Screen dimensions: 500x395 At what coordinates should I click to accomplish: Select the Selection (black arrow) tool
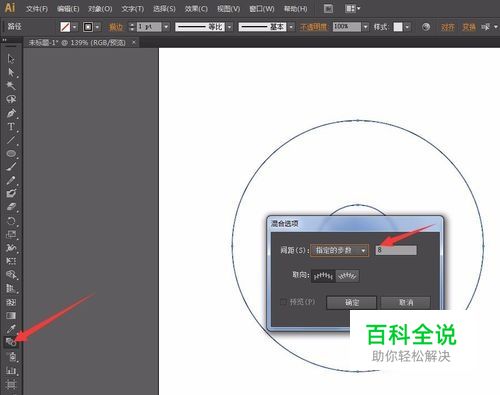click(11, 59)
